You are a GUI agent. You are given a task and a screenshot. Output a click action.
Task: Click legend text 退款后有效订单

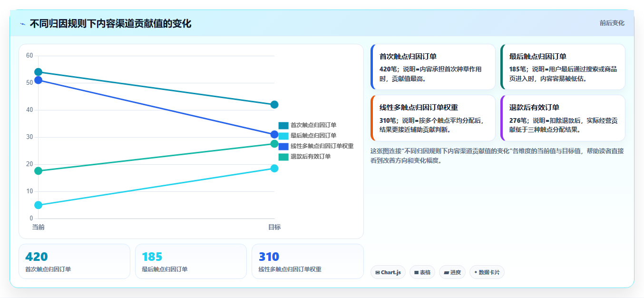pos(311,157)
